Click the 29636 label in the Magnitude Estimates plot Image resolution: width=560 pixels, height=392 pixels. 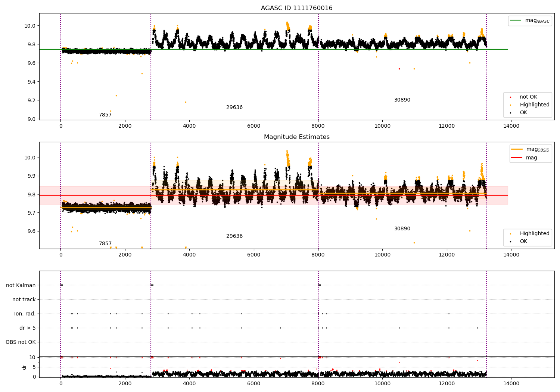tap(234, 236)
